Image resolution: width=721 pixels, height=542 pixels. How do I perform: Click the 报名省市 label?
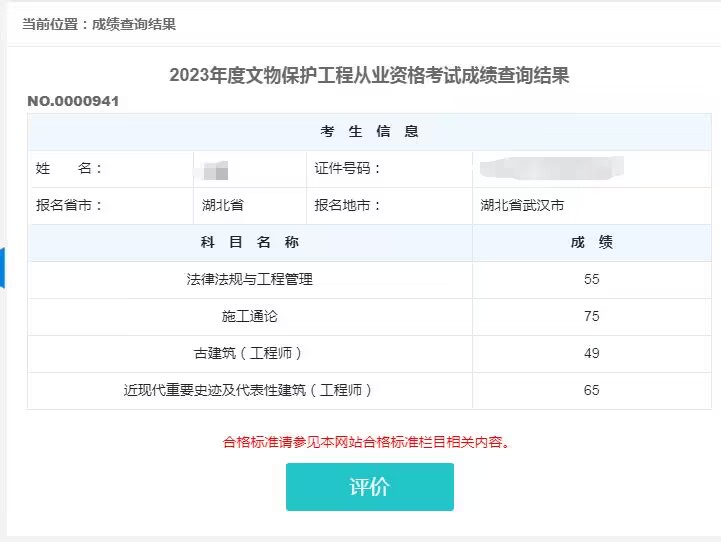[69, 205]
